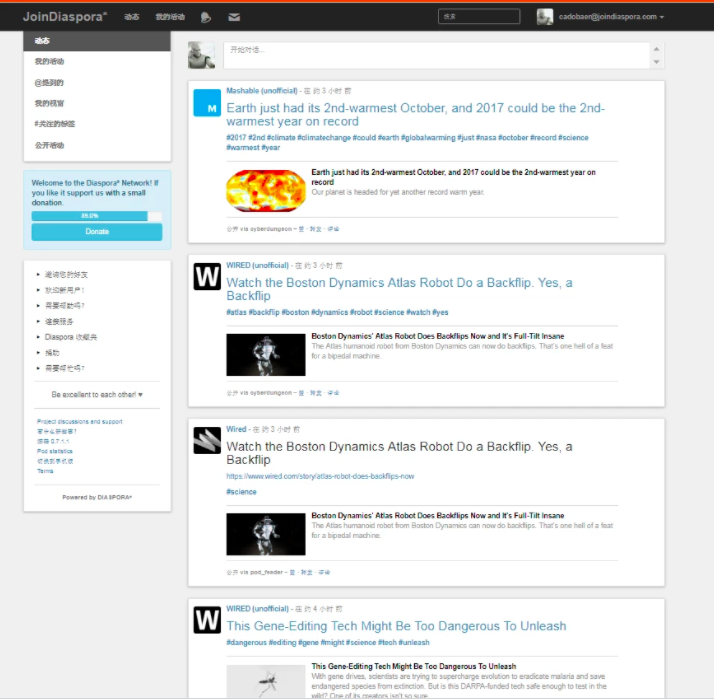Open Atlas robot thumbnail in pod_feeder post
The height and width of the screenshot is (699, 714).
(x=266, y=534)
